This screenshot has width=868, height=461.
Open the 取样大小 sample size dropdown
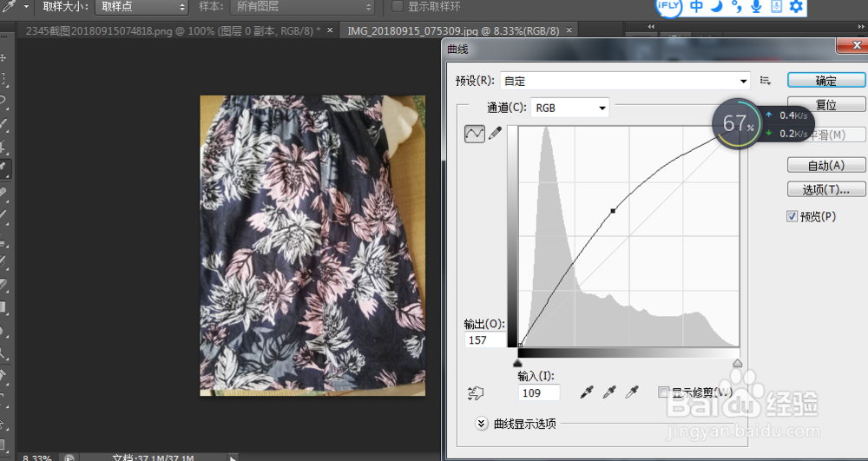pos(141,7)
